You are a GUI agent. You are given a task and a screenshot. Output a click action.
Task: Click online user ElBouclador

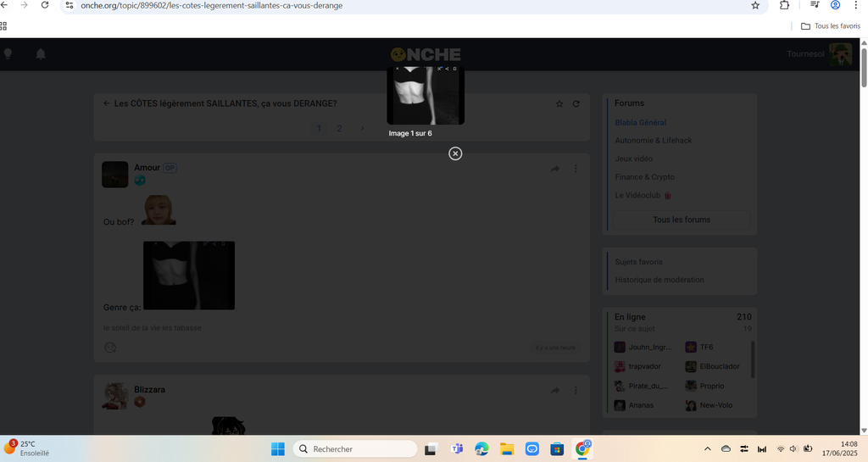[x=712, y=366]
